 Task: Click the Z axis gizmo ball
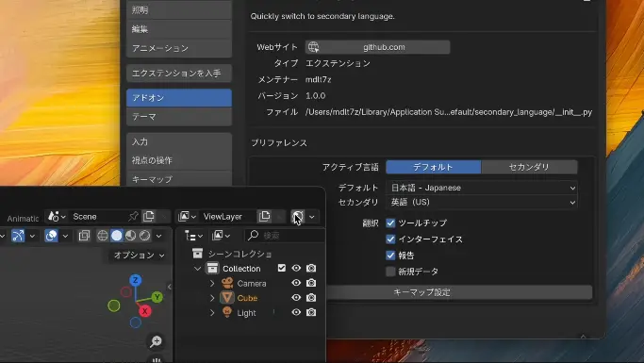coord(136,280)
